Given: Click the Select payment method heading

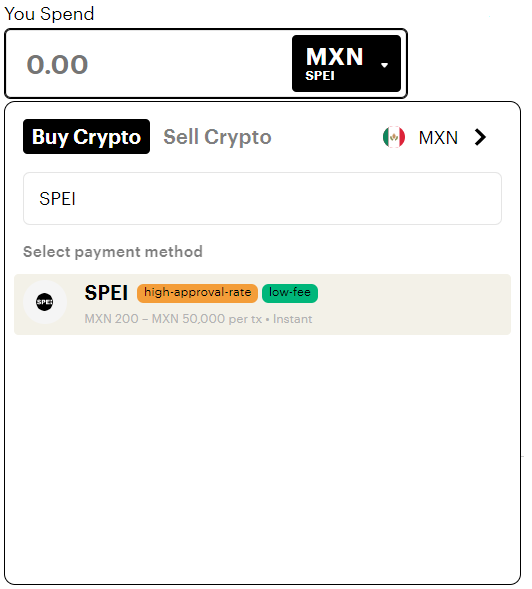Looking at the screenshot, I should 113,252.
